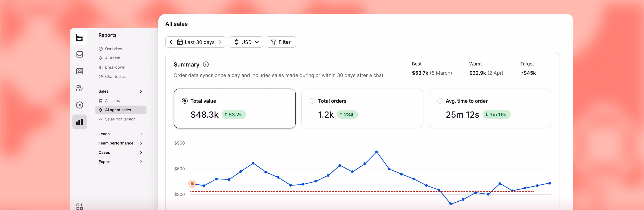Screen dimensions: 644x210
Task: Open the AI agent sales item
Action: [x=121, y=110]
